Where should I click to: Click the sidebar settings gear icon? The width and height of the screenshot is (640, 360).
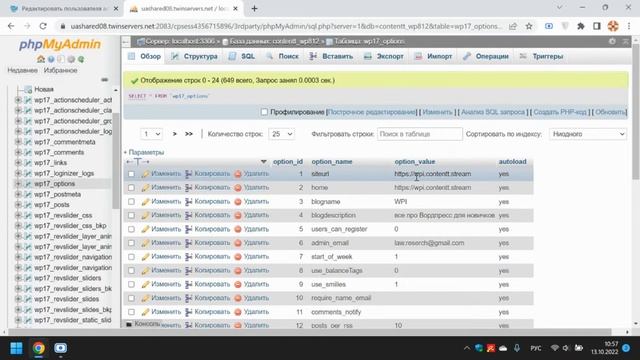coord(71,59)
